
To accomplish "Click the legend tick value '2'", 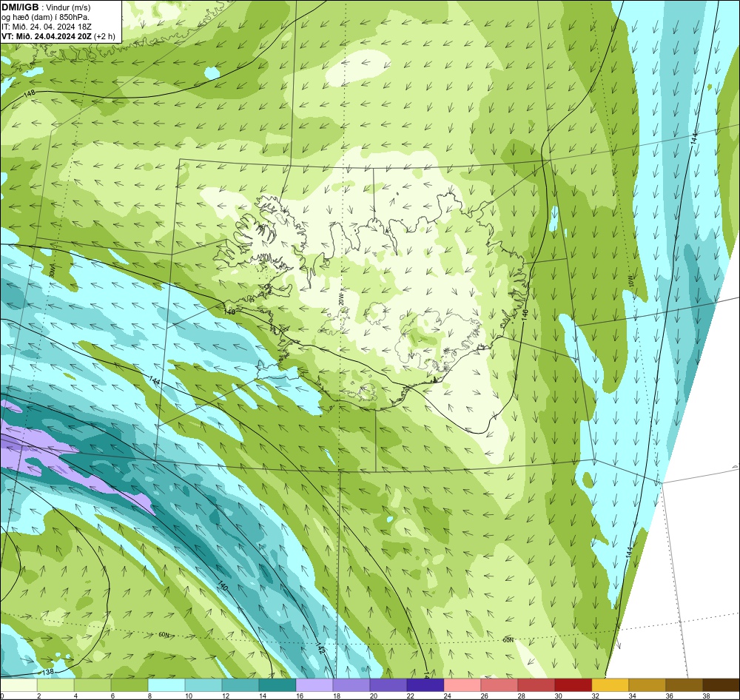I will coord(38,696).
